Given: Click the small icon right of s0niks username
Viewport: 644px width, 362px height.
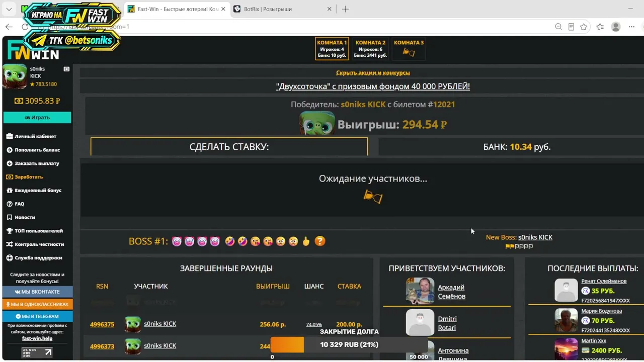Looking at the screenshot, I should click(66, 69).
